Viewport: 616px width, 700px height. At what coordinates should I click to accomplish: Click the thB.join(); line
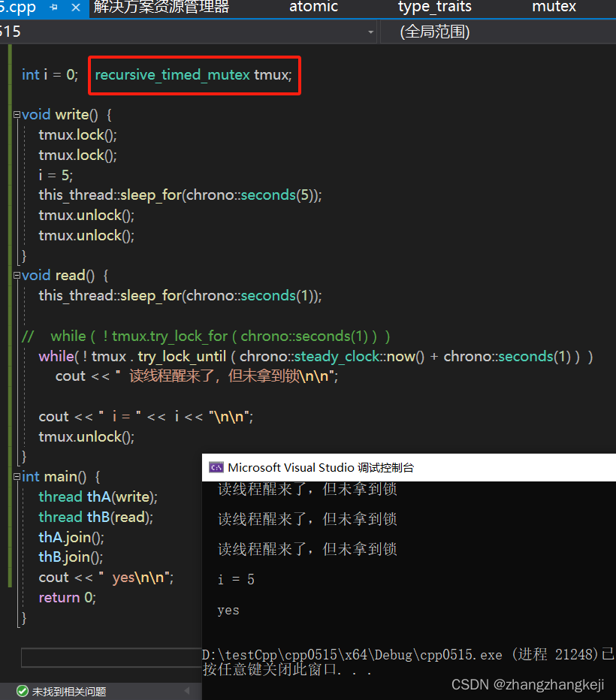point(71,557)
